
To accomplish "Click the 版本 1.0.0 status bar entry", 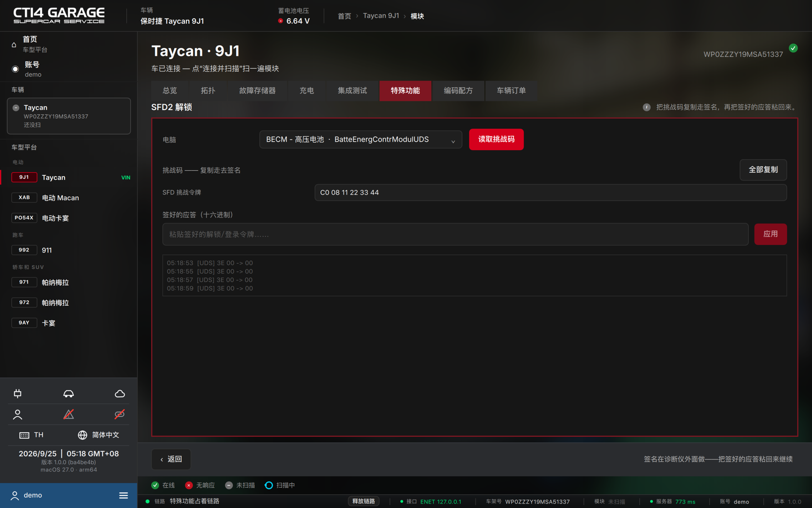I will pos(788,502).
